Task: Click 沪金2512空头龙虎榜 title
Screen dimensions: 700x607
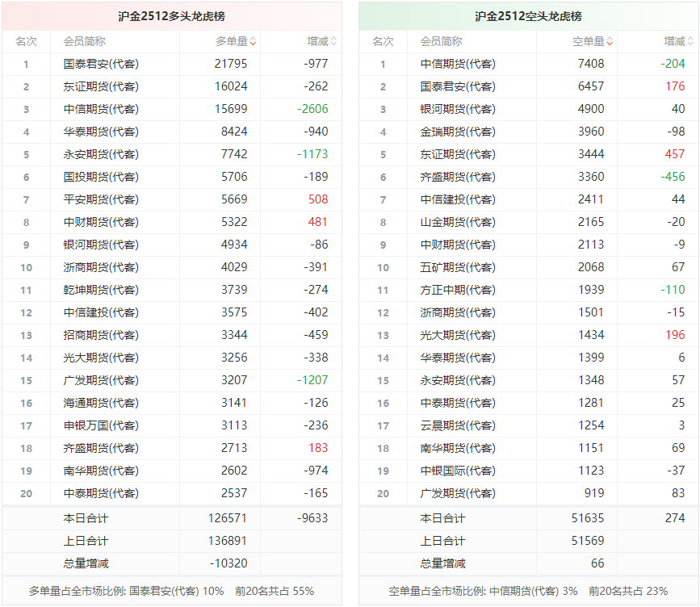Action: tap(528, 16)
